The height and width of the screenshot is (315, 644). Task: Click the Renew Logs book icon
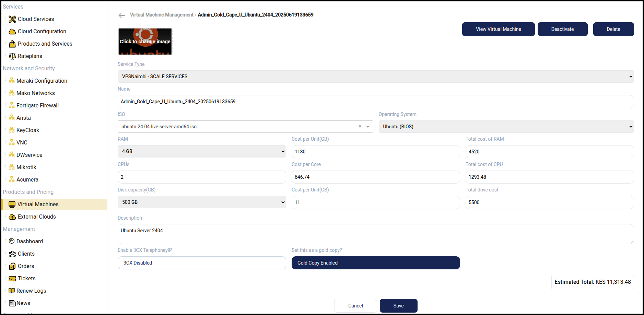click(12, 291)
